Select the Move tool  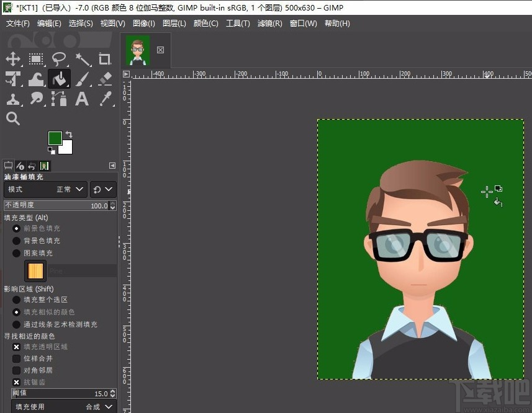[13, 60]
